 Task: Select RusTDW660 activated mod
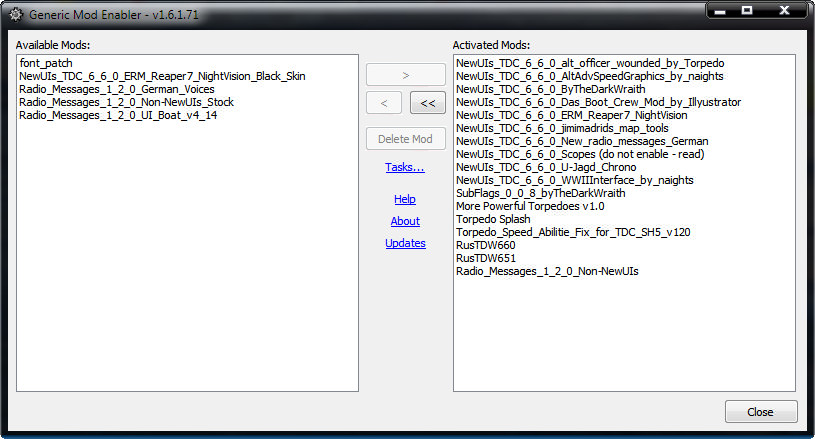coord(485,245)
